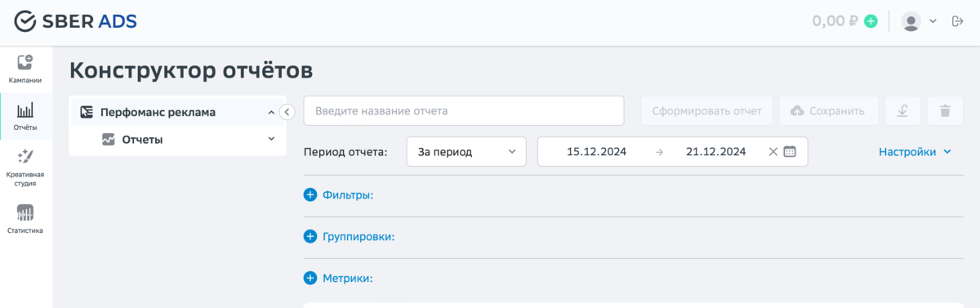Open Статистика in the sidebar
The width and height of the screenshot is (980, 308).
[25, 218]
